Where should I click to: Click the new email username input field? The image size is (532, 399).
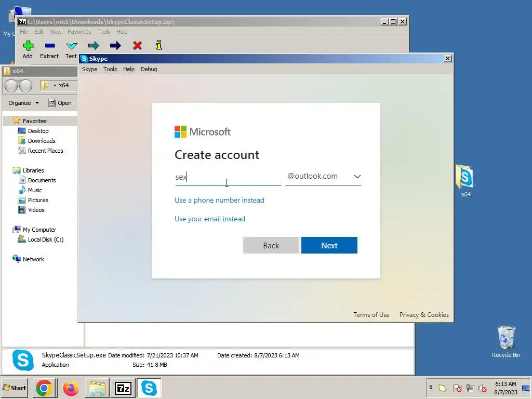[228, 177]
